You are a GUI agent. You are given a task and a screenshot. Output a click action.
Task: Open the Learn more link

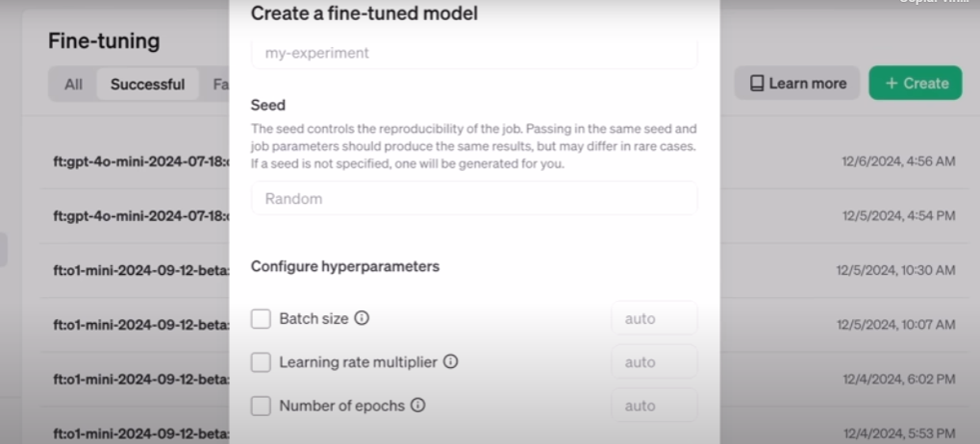pos(797,84)
